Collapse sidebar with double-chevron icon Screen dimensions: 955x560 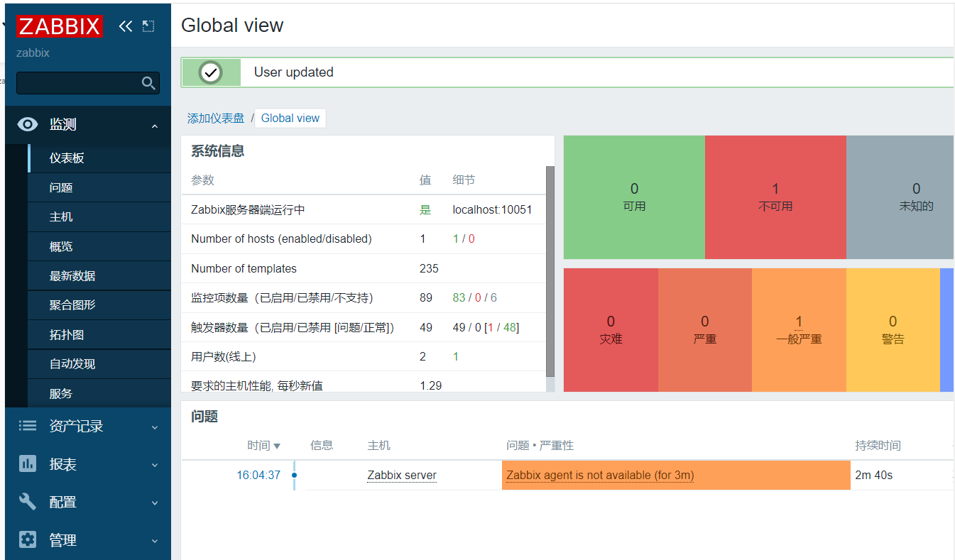(x=126, y=26)
